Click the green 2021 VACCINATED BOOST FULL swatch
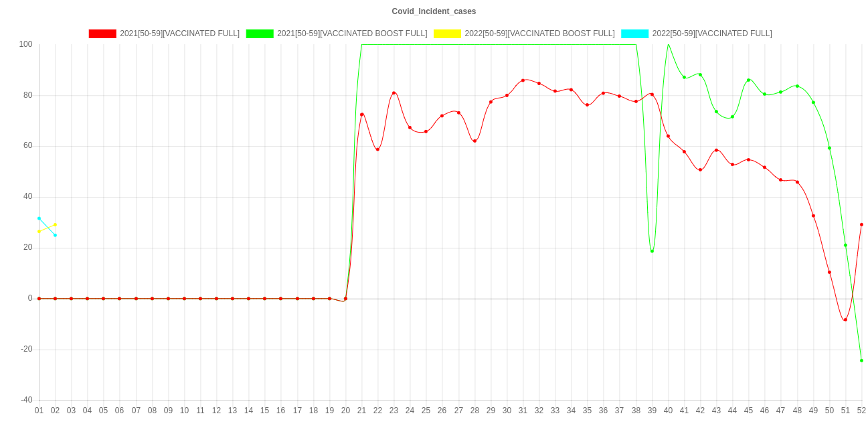The width and height of the screenshot is (868, 434). [260, 33]
